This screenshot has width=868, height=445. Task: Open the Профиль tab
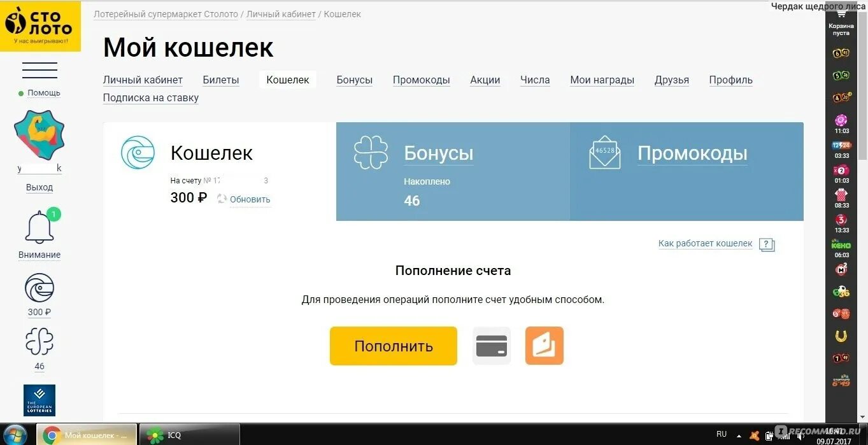(731, 80)
